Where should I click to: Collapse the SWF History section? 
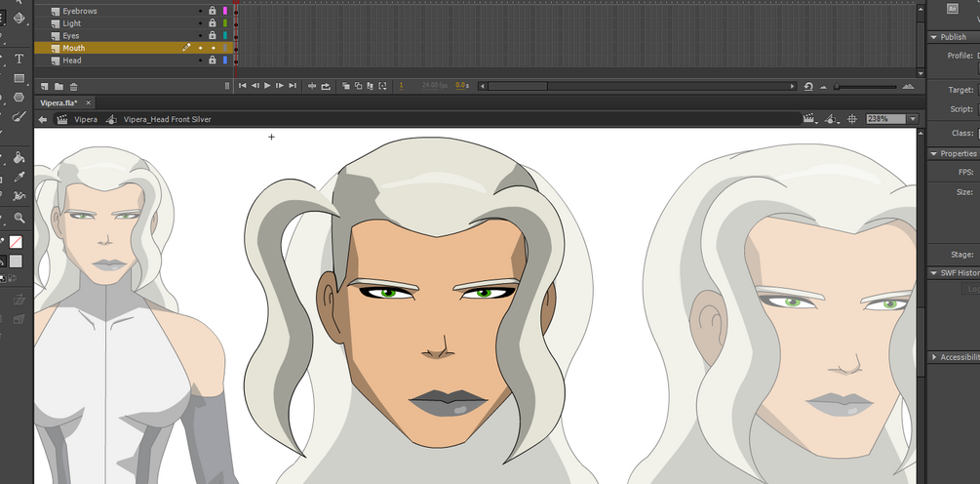coord(934,272)
